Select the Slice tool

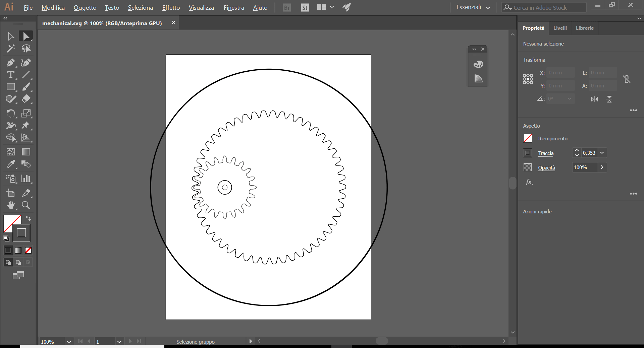pos(26,193)
